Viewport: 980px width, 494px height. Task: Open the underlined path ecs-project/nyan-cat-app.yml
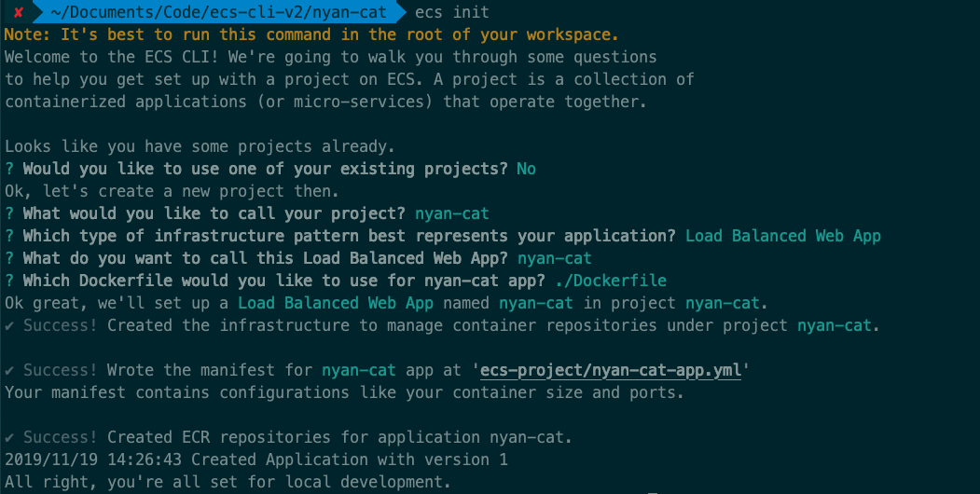pos(611,370)
